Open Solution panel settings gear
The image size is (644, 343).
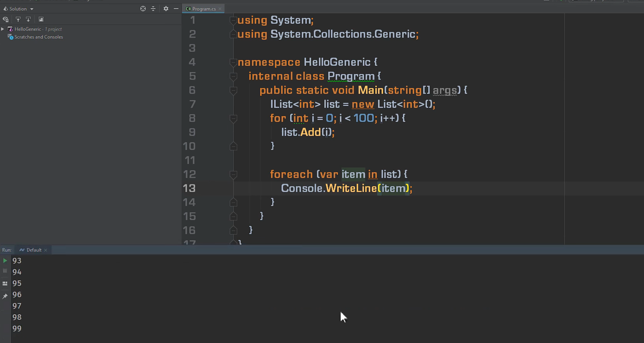pos(166,9)
